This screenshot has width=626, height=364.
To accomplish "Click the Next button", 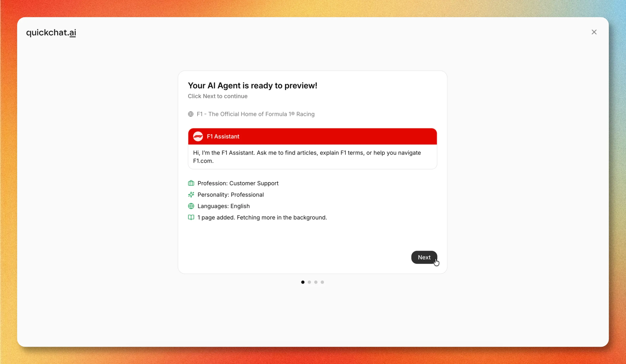I will pos(424,257).
